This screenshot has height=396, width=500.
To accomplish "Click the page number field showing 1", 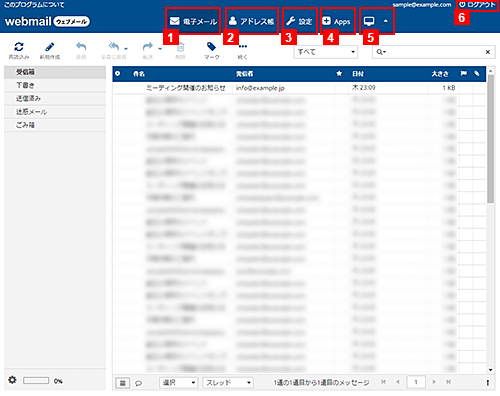I will click(416, 382).
